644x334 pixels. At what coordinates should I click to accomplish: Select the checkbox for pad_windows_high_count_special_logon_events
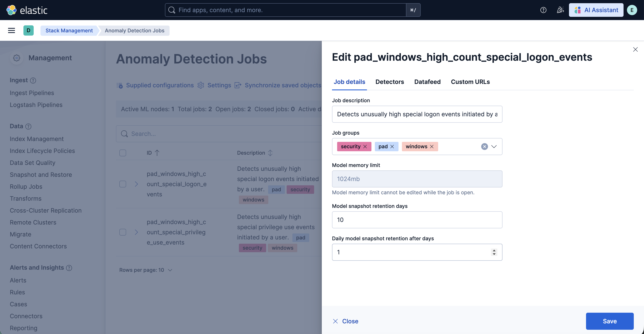tap(123, 184)
